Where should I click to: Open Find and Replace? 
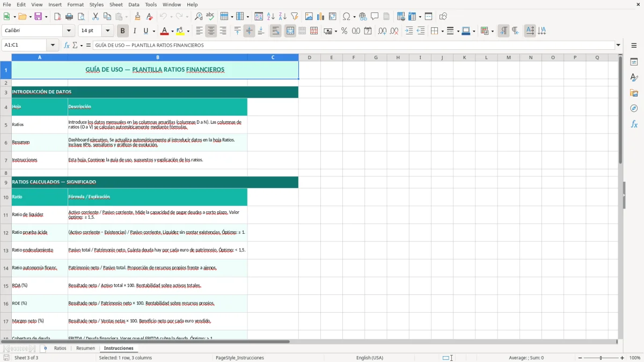click(x=199, y=17)
